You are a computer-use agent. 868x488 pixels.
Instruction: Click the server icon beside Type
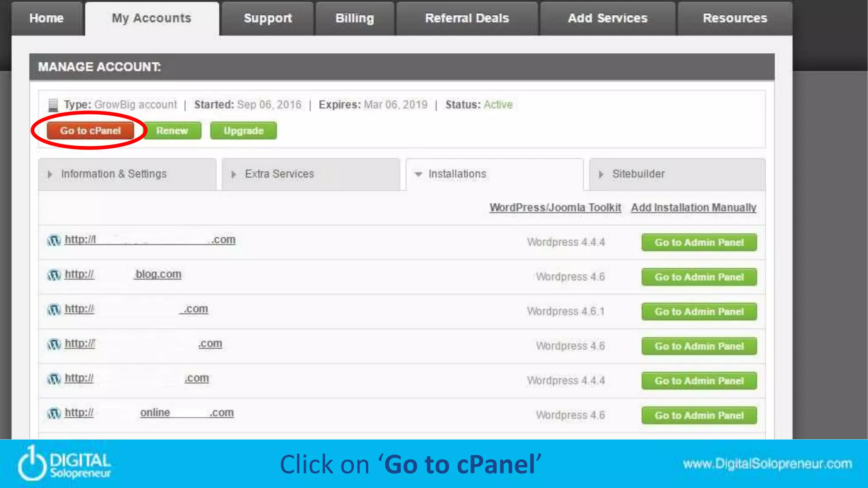click(53, 105)
